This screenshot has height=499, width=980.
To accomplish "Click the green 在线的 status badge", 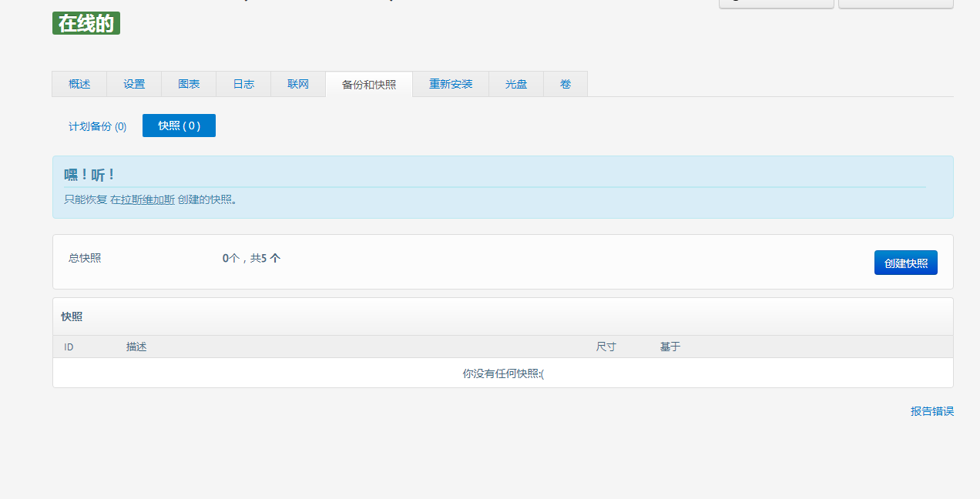I will [86, 24].
